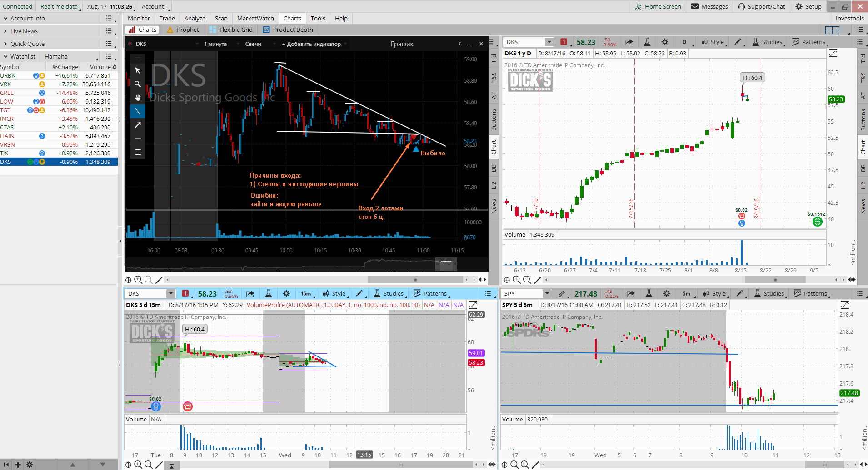Open chart settings gear in DKS daily chart
The width and height of the screenshot is (868, 470).
click(x=665, y=42)
